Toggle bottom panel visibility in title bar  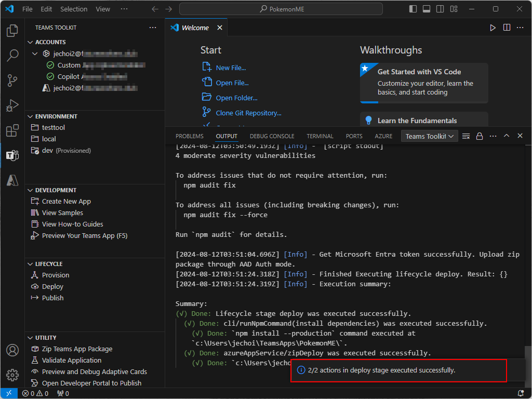coord(427,9)
